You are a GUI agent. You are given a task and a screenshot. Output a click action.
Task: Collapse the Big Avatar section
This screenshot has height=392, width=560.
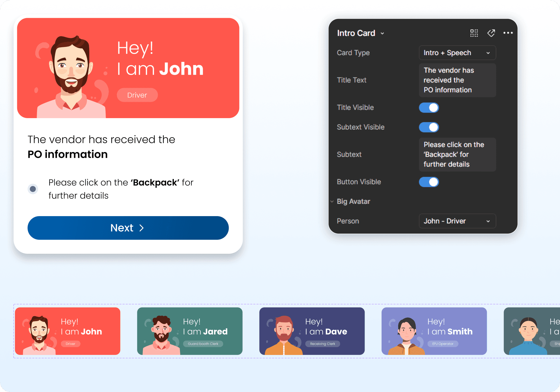tap(332, 202)
